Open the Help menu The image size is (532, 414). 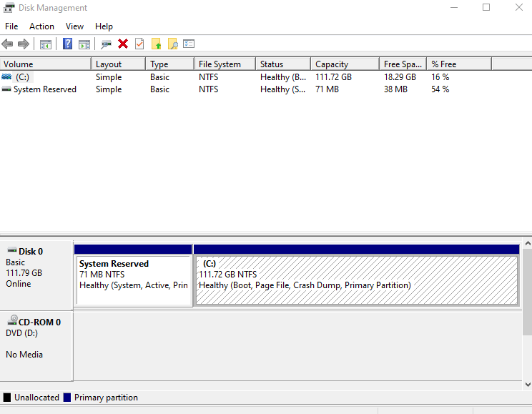[x=104, y=26]
